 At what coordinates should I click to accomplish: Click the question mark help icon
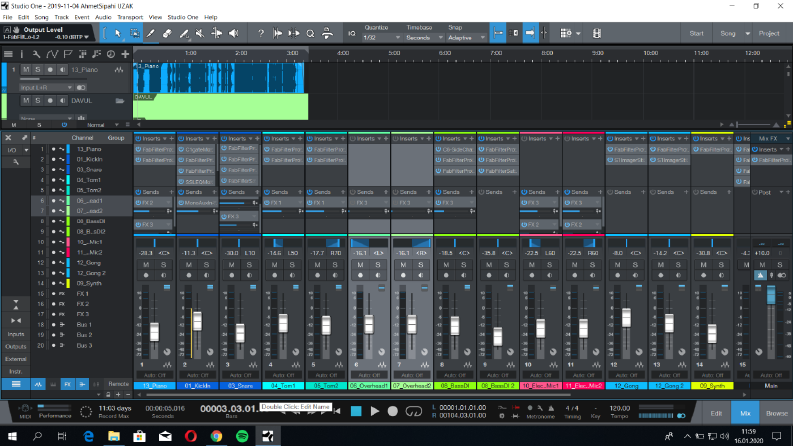tap(260, 33)
